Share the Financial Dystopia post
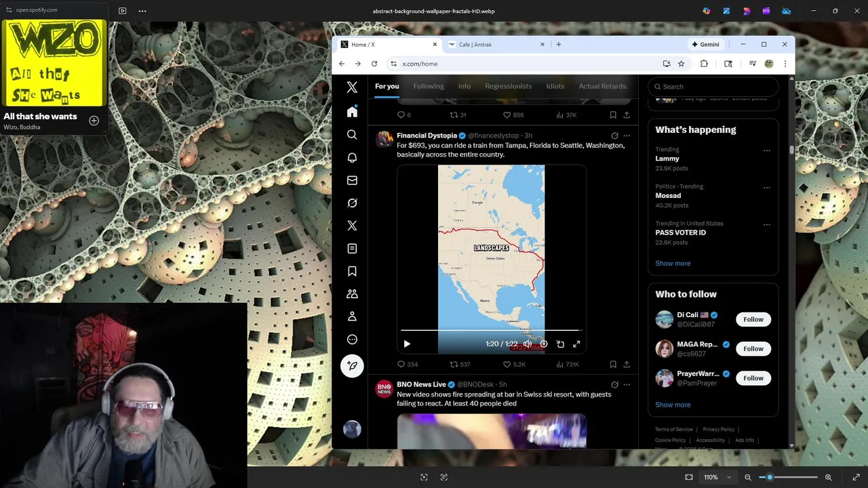Screen dimensions: 868x488 [x=627, y=365]
